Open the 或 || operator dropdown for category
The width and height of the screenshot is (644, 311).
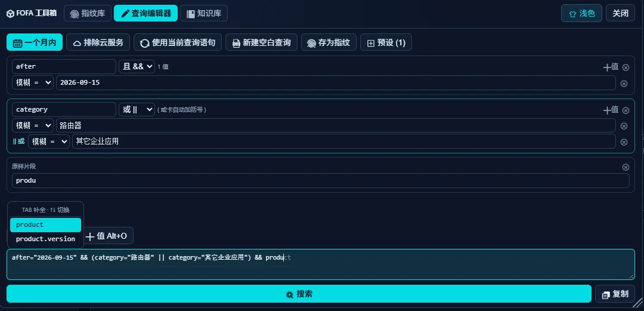pyautogui.click(x=137, y=109)
